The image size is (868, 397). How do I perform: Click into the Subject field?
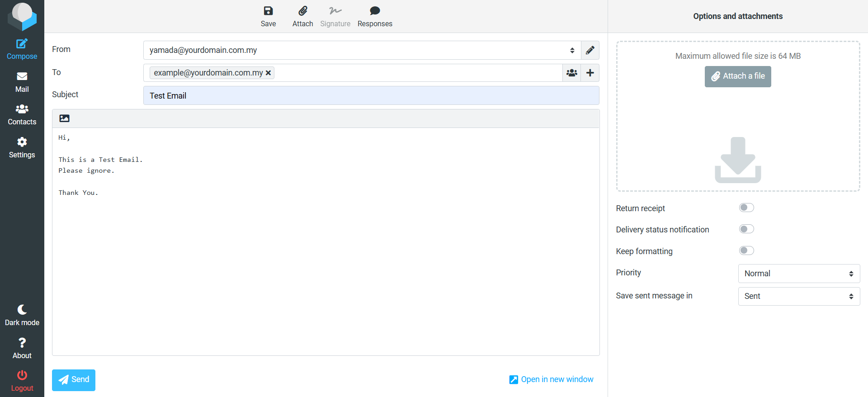pyautogui.click(x=371, y=95)
